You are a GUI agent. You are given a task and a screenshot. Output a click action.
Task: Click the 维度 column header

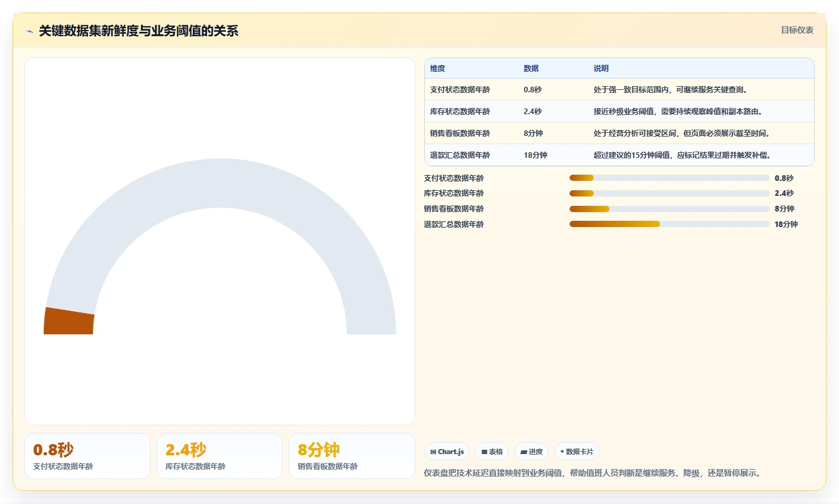[438, 69]
